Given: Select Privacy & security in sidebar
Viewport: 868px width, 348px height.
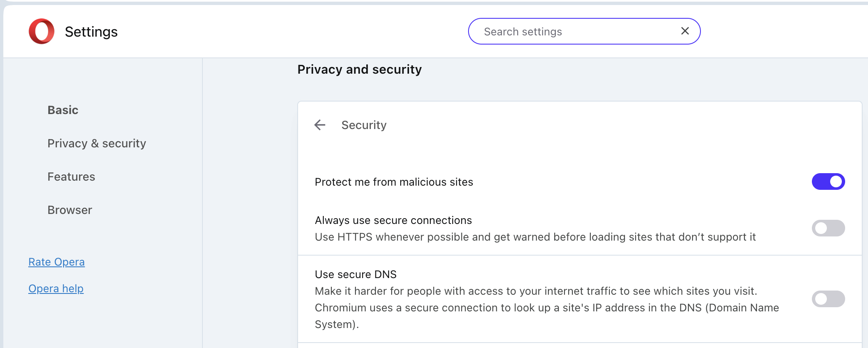Looking at the screenshot, I should coord(97,143).
